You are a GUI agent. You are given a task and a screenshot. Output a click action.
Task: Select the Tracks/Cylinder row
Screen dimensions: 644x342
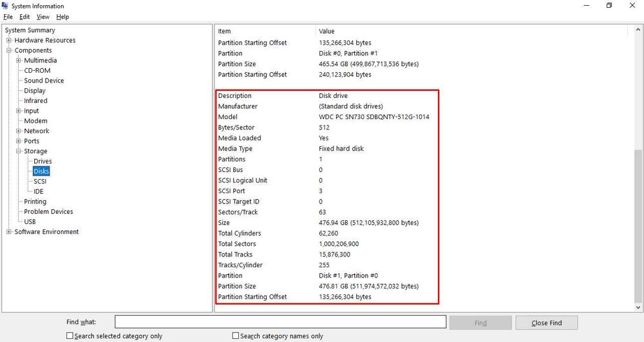click(274, 265)
